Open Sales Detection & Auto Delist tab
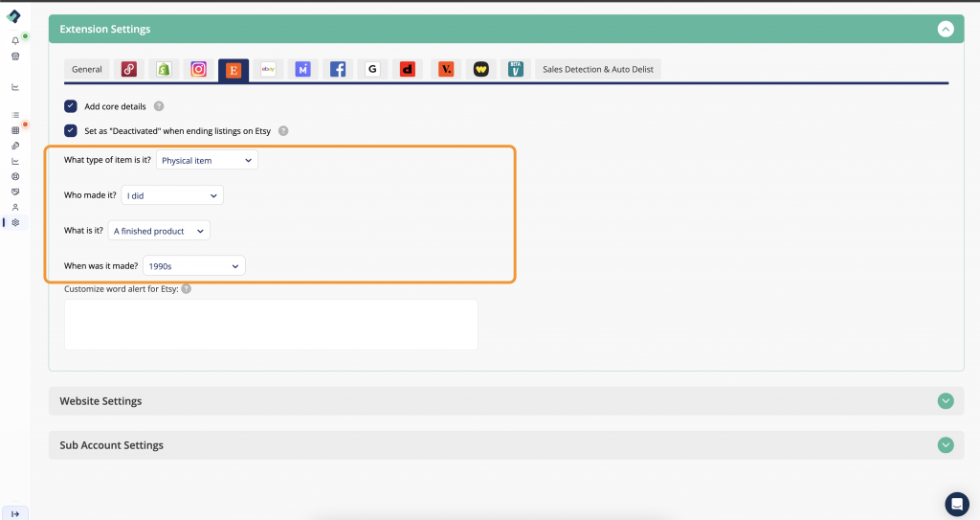Viewport: 980px width, 520px height. pos(598,70)
